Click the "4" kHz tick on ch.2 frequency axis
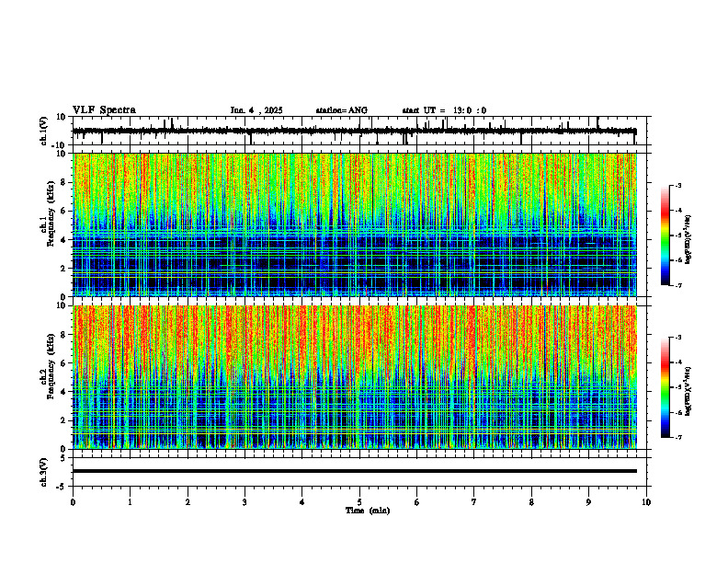 pyautogui.click(x=63, y=392)
